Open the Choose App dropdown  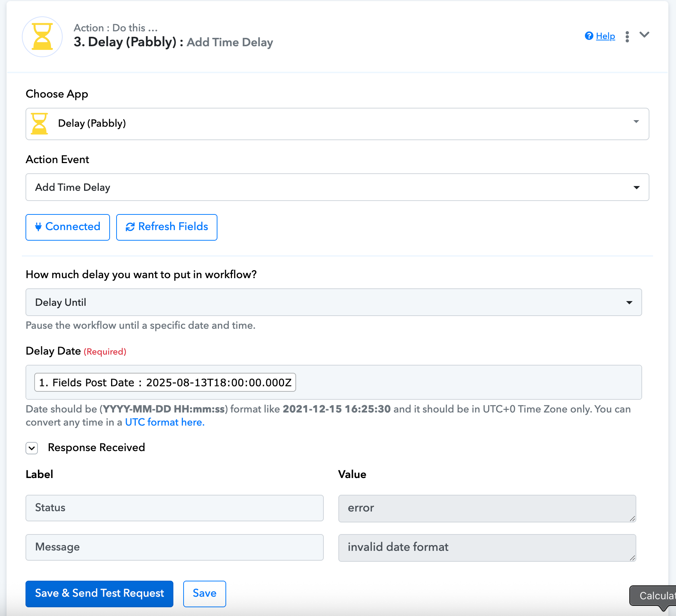[337, 124]
